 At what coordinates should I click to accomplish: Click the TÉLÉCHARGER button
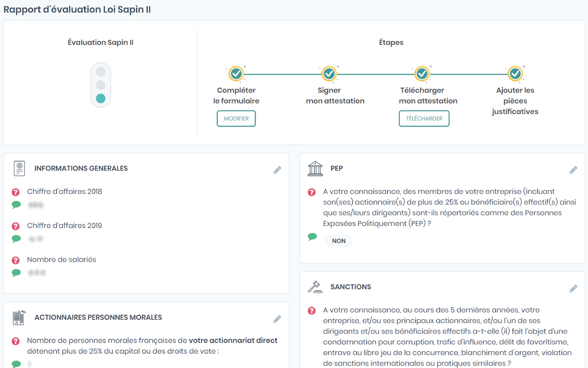pyautogui.click(x=424, y=118)
